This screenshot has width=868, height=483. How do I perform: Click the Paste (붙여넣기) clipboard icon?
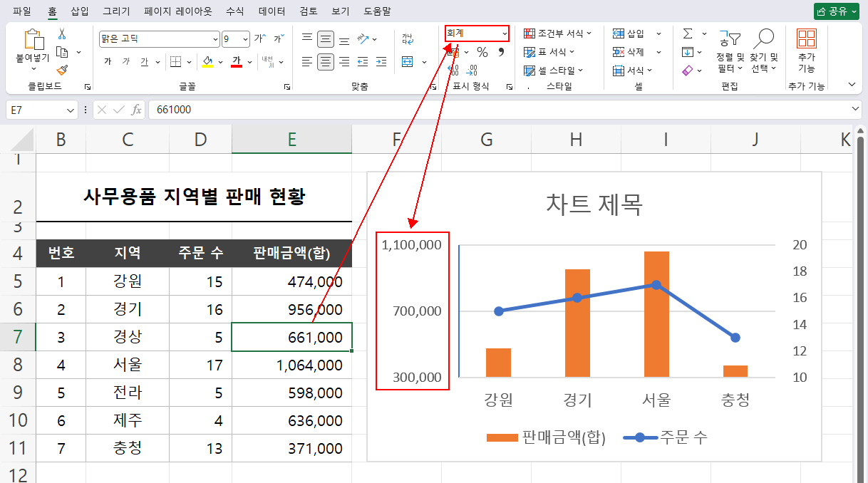point(33,40)
